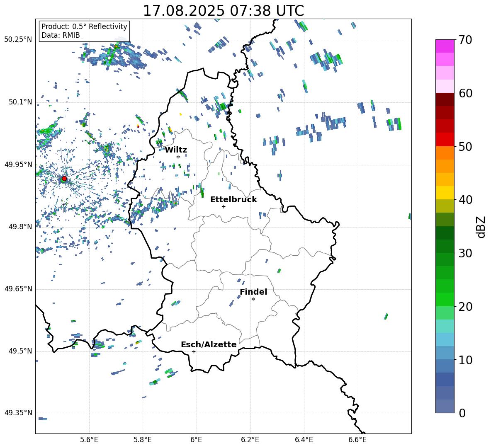This screenshot has width=491, height=448.
Task: Click the 6.6°E longitude label
Action: tap(357, 440)
